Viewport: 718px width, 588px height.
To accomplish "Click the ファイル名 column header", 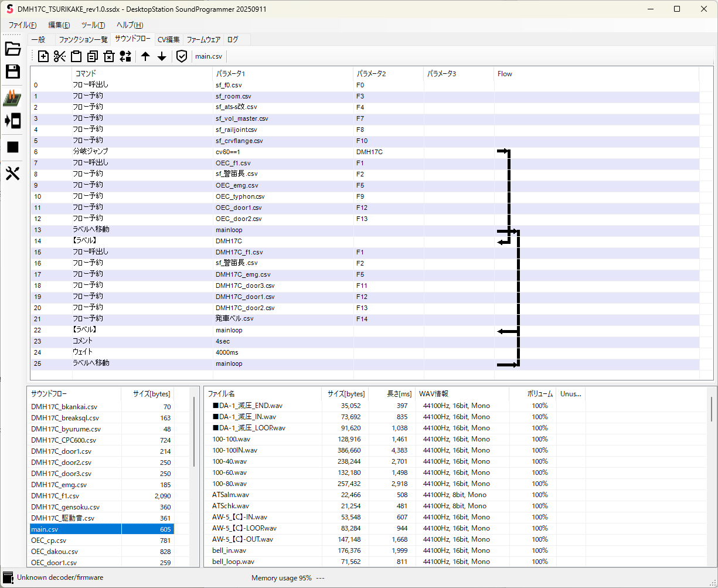I will coord(222,394).
